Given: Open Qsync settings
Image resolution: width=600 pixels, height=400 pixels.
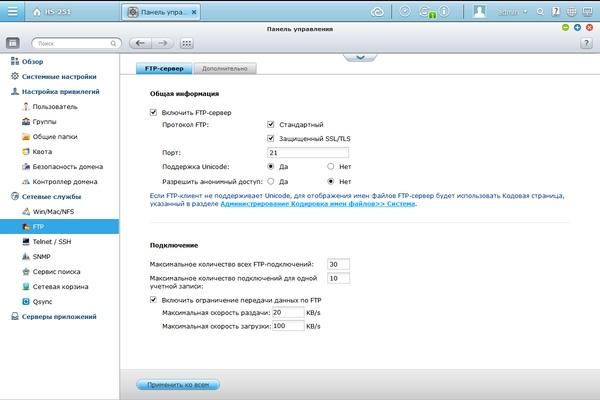Looking at the screenshot, I should pyautogui.click(x=37, y=302).
